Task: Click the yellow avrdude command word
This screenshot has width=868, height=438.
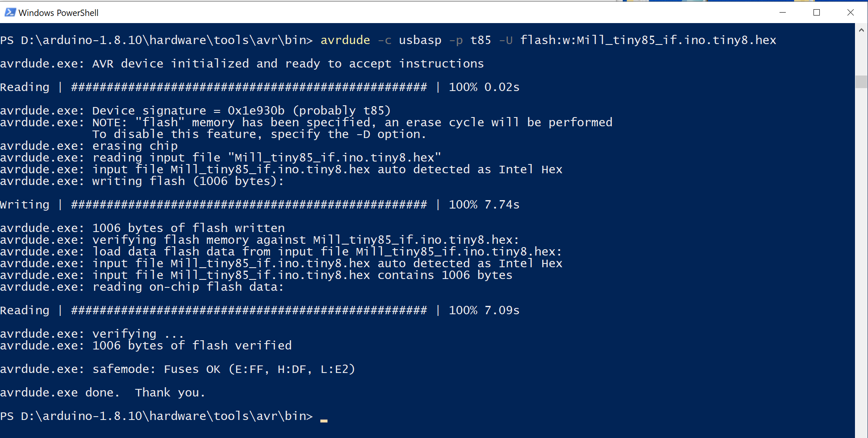Action: pyautogui.click(x=345, y=40)
